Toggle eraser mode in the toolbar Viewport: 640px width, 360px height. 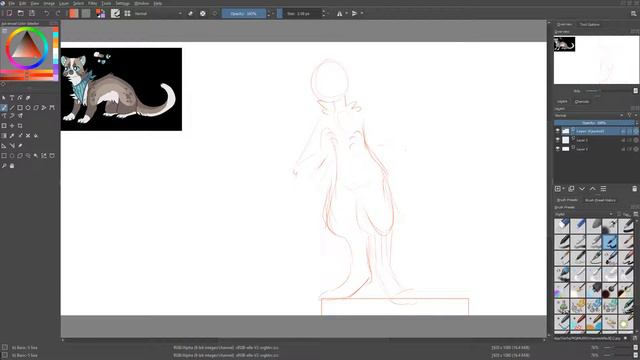click(x=191, y=13)
